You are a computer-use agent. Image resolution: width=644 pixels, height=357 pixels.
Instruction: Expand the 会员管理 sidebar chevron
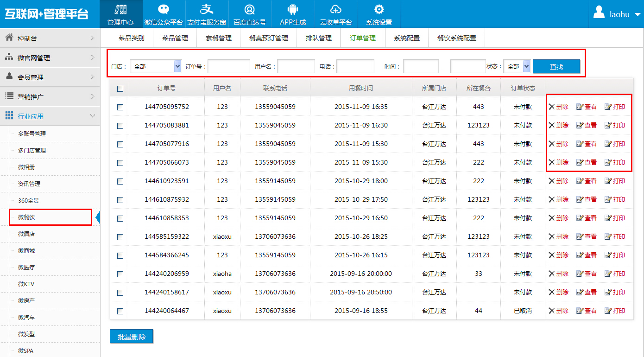point(93,77)
